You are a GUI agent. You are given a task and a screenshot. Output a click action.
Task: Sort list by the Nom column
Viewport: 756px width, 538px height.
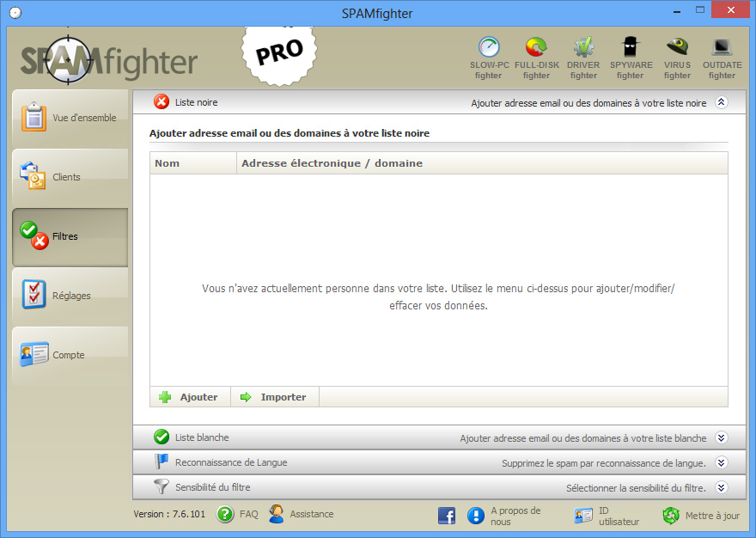[x=193, y=163]
